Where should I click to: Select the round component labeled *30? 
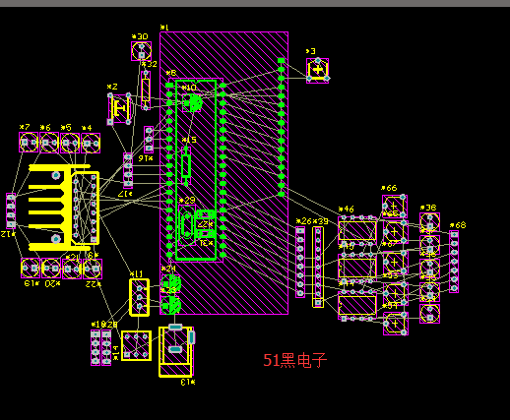point(142,51)
